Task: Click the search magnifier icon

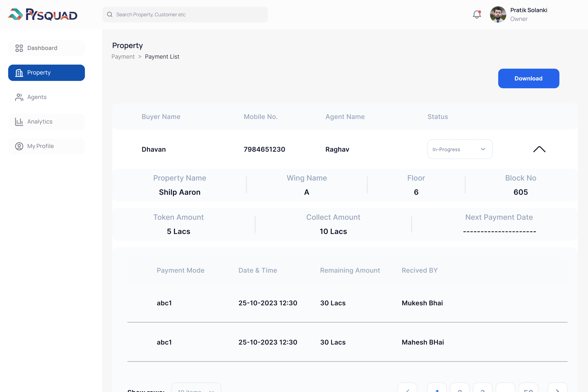Action: click(x=110, y=14)
